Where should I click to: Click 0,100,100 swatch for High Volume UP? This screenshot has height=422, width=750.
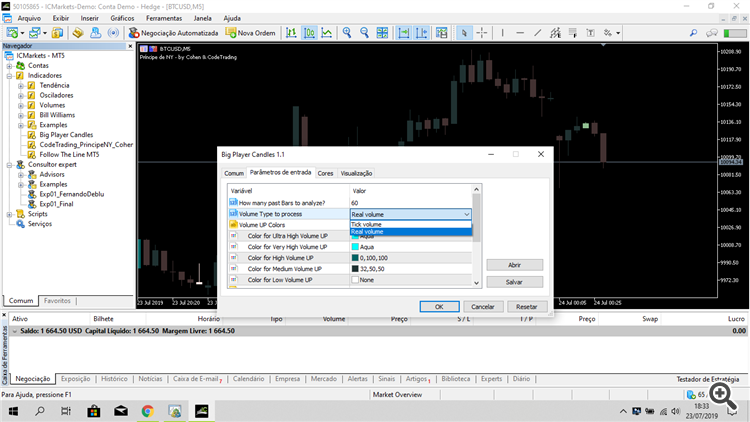tap(355, 258)
